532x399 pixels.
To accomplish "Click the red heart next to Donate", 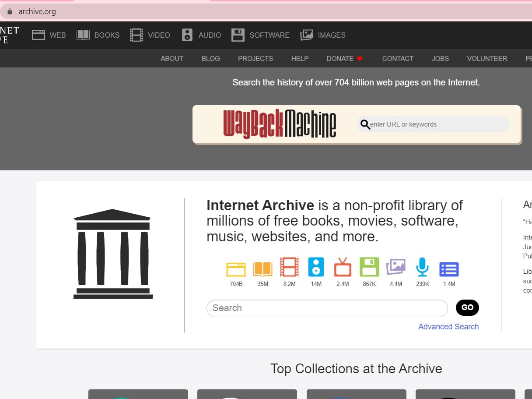I will 360,59.
